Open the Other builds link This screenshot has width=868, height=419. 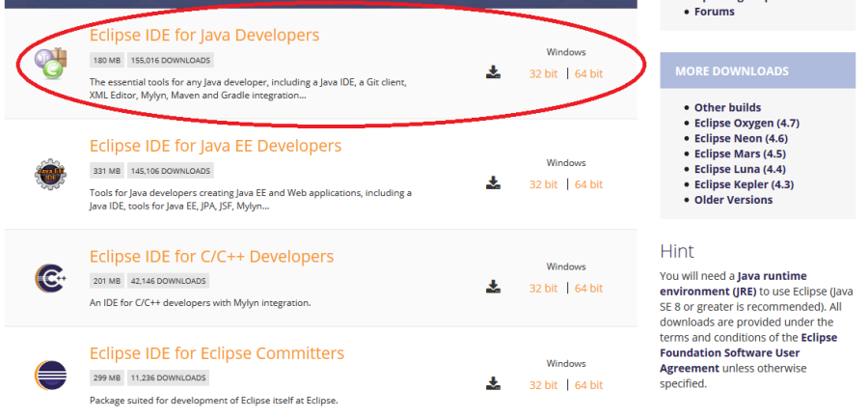727,107
